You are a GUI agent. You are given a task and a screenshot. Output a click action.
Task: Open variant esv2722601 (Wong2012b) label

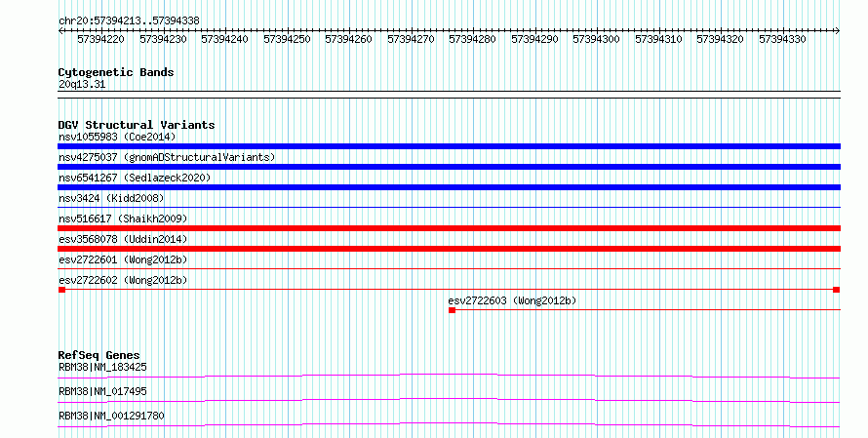click(123, 259)
